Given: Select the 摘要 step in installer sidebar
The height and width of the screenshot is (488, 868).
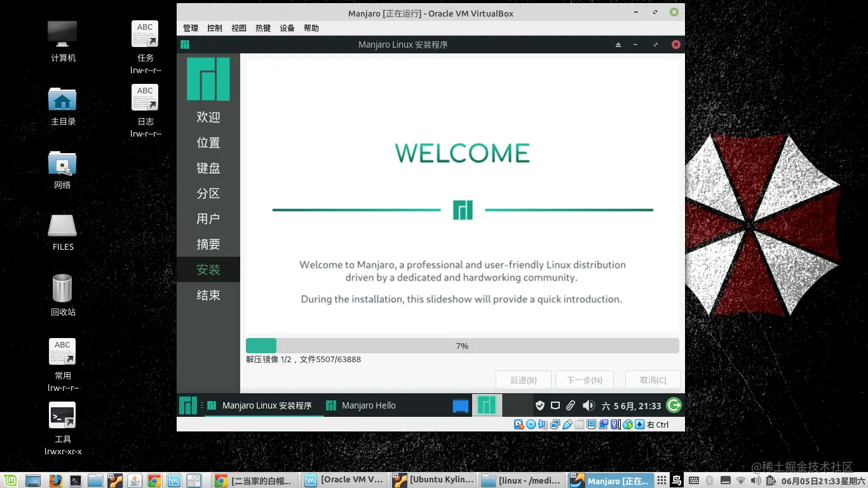Looking at the screenshot, I should point(208,244).
